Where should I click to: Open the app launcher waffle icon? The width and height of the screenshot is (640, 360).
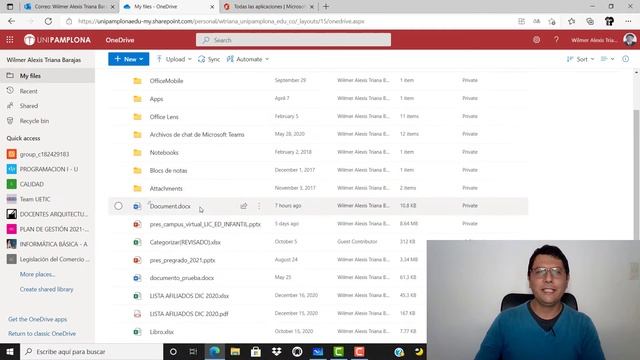point(10,40)
